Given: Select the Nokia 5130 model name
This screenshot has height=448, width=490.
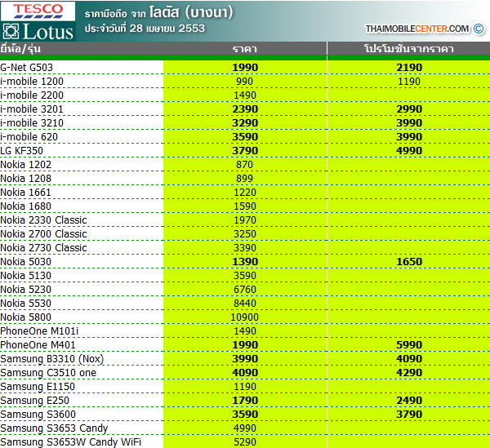Looking at the screenshot, I should (25, 276).
